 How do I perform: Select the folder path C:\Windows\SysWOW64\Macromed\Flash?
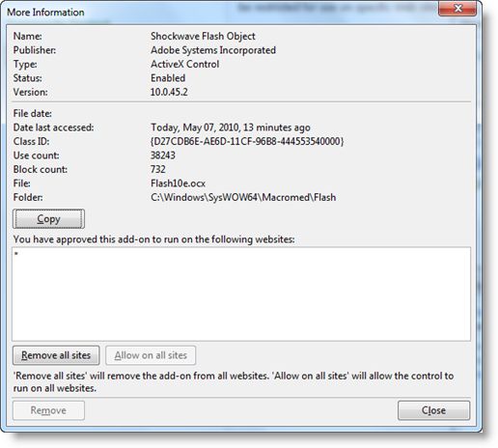point(243,197)
